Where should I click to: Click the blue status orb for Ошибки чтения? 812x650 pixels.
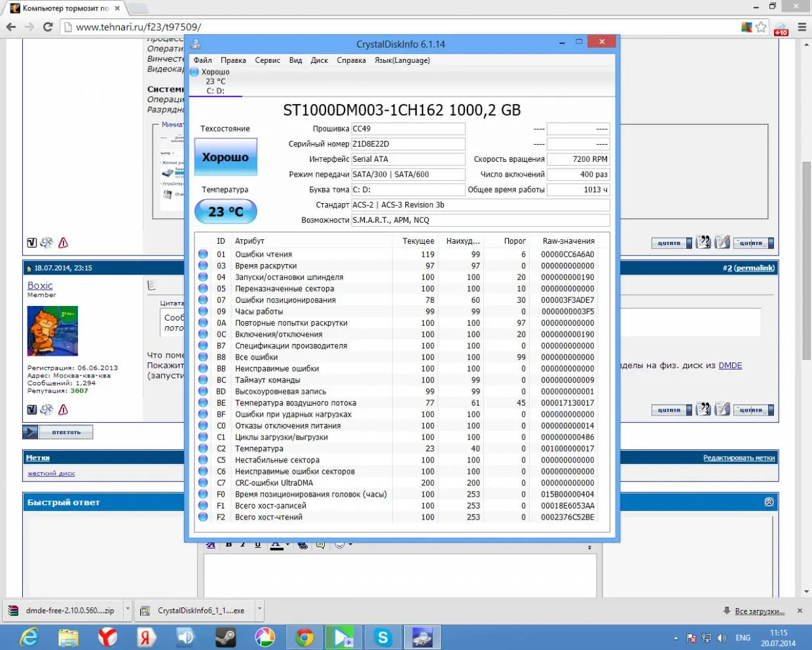pyautogui.click(x=203, y=254)
